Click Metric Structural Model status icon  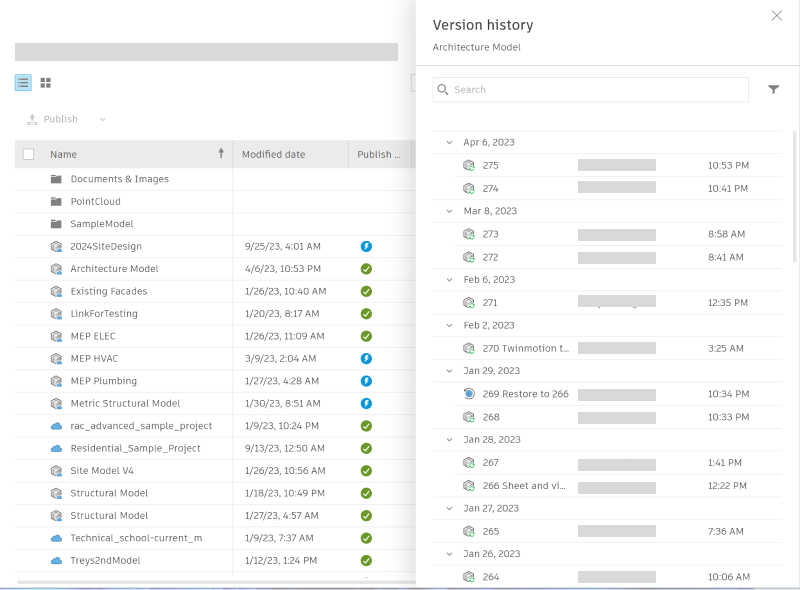point(366,404)
